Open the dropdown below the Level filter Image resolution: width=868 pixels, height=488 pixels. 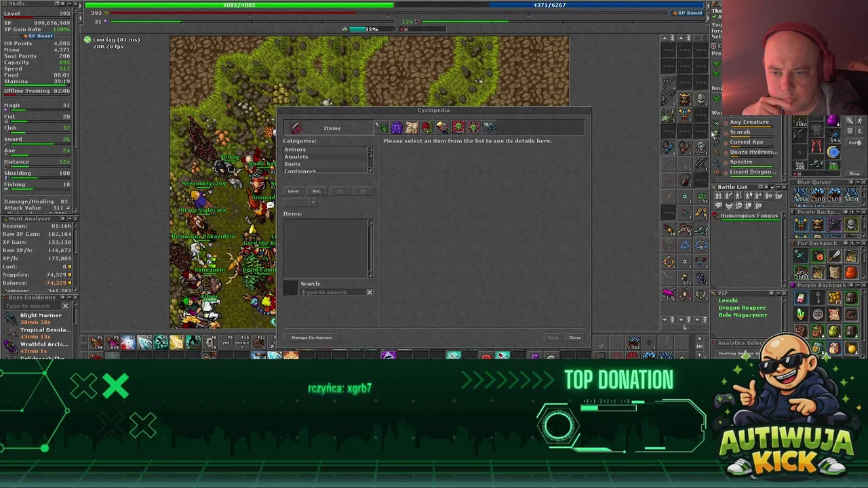[300, 202]
